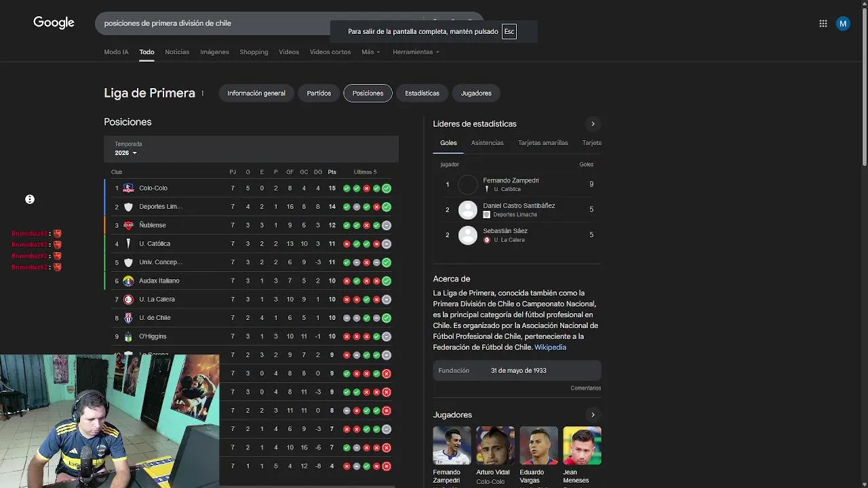Click the Colo-Colo club crest
The width and height of the screenshot is (868, 488).
click(x=128, y=188)
